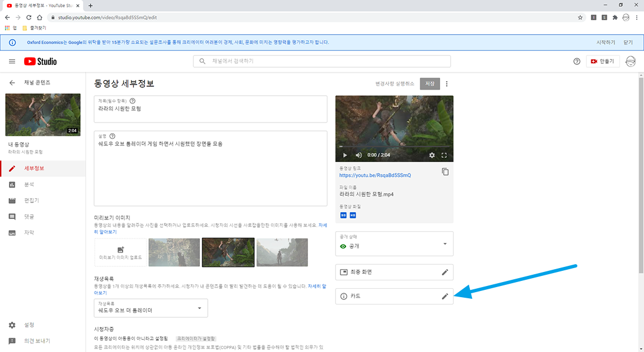Viewport: 644px width, 352px height.
Task: Open a new browser tab
Action: 90,6
